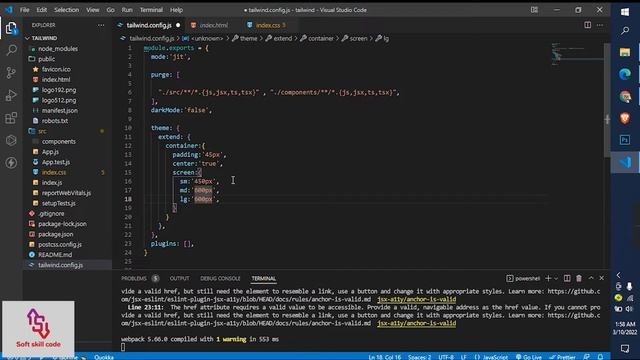Change UTF-8 file encoding

pyautogui.click(x=446, y=357)
